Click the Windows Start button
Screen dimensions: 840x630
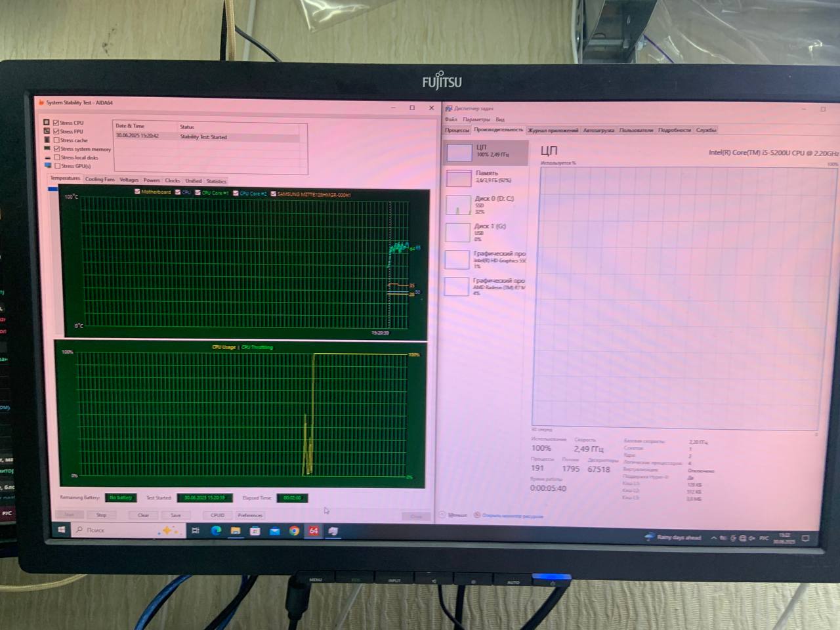pyautogui.click(x=62, y=530)
